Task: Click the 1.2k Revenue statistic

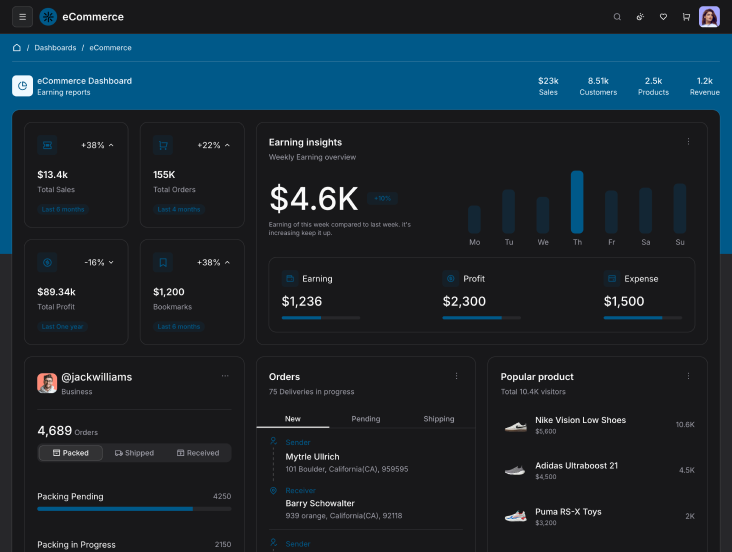Action: 704,86
